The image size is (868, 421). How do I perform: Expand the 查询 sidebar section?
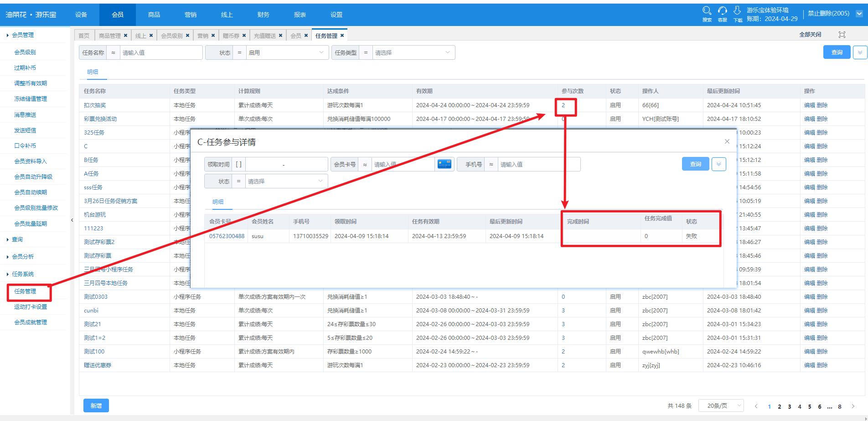tap(17, 239)
